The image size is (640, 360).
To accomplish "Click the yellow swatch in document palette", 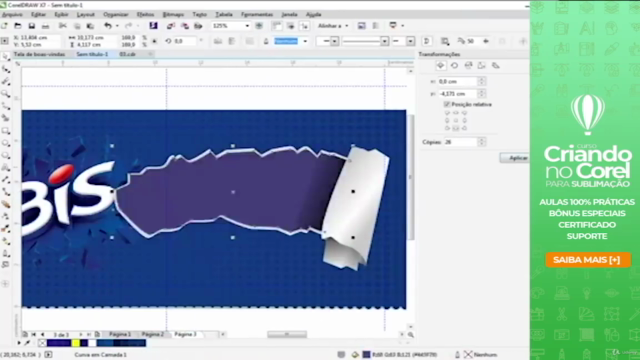I will [76, 343].
